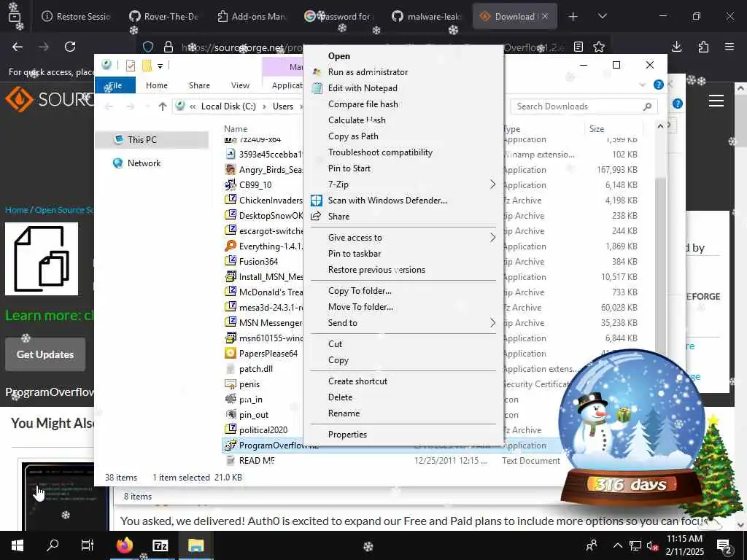Open Firefox downloads panel icon
Viewport: 747px width, 560px height.
[676, 47]
